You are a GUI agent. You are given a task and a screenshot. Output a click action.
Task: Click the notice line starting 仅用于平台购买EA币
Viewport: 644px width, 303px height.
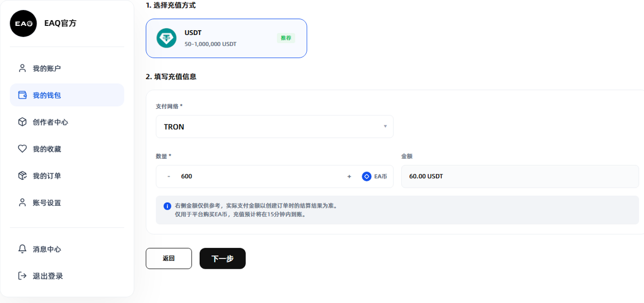pyautogui.click(x=240, y=215)
